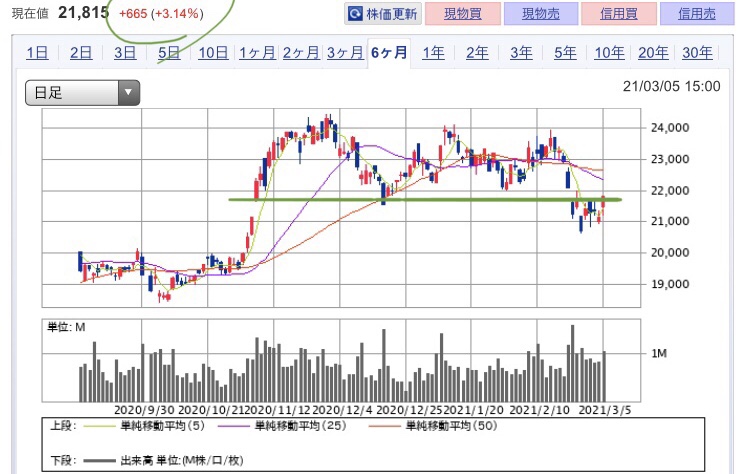
Task: Switch chart range to 5日
Action: pos(169,53)
